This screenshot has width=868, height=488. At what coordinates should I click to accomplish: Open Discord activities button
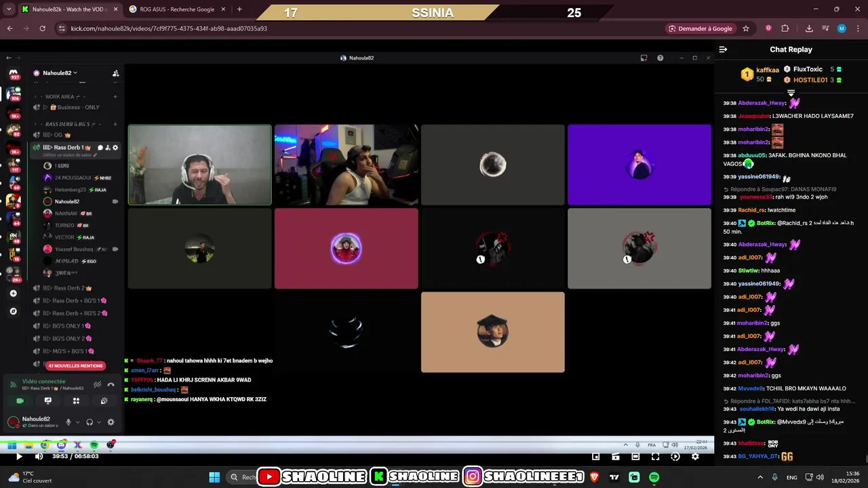[76, 401]
